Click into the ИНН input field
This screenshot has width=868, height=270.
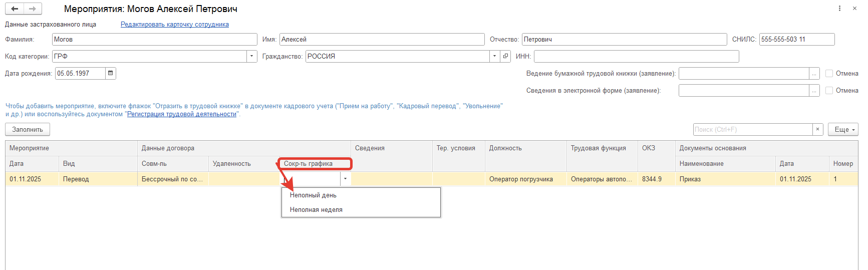tap(636, 56)
